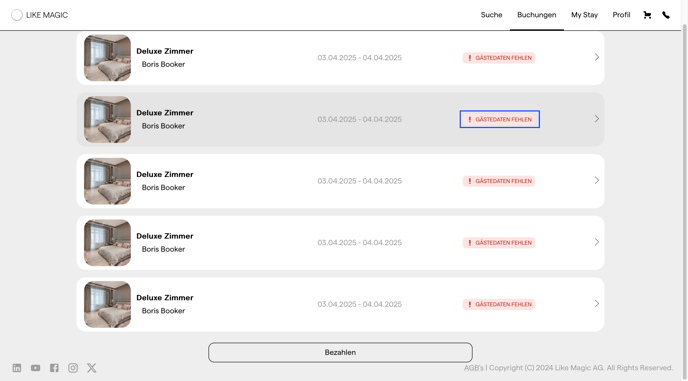Open the Instagram footer icon
The width and height of the screenshot is (688, 381).
[x=73, y=368]
